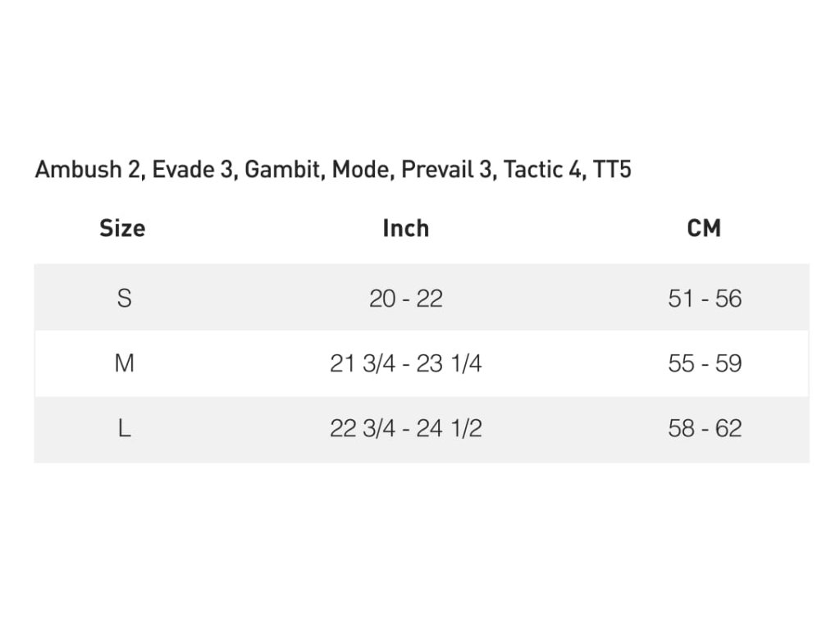The width and height of the screenshot is (840, 630).
Task: Select the M size cell
Action: [125, 363]
